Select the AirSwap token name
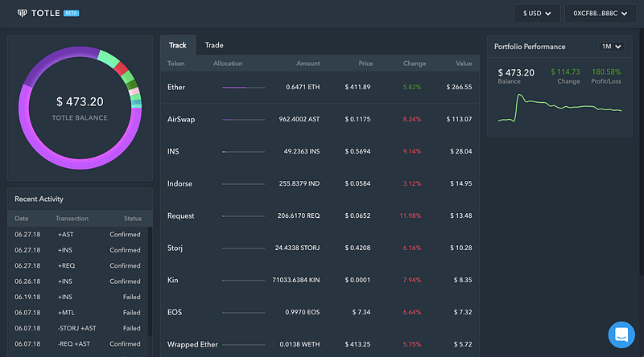This screenshot has height=357, width=644. 181,120
